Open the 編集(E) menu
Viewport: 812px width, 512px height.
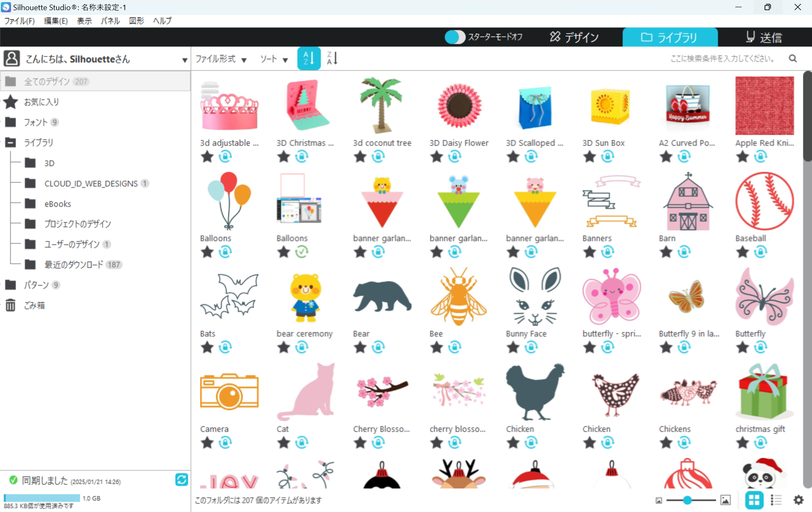pos(56,21)
